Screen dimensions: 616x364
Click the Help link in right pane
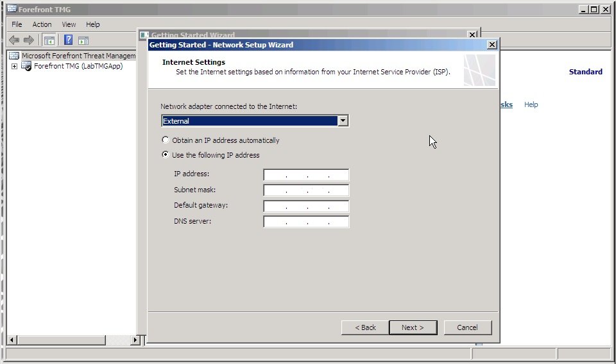tap(531, 104)
